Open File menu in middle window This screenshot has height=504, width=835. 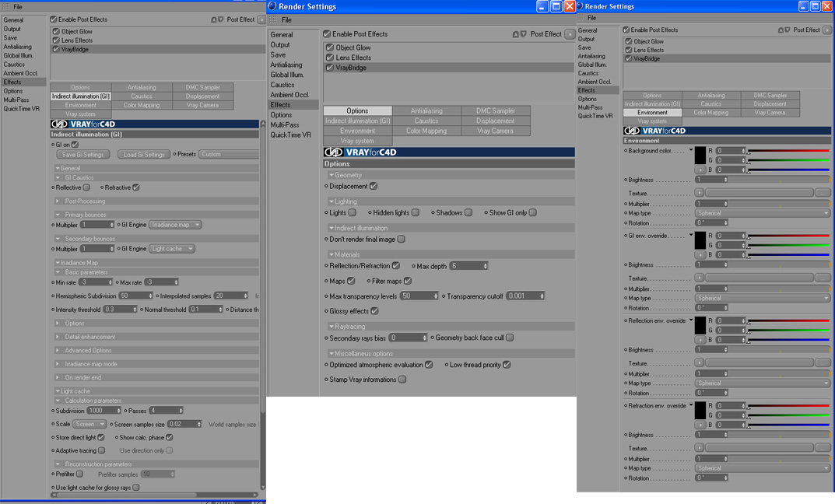[286, 19]
